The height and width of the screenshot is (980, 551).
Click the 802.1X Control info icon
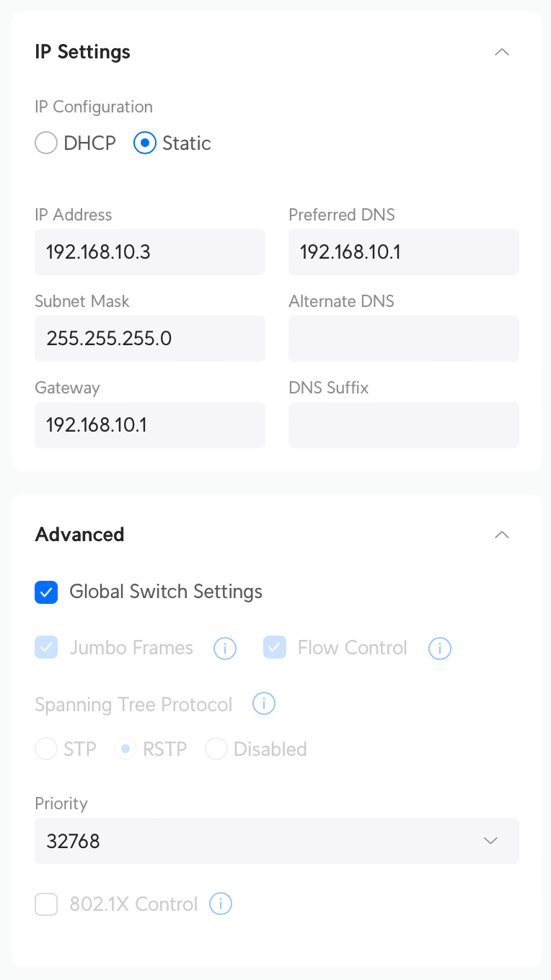(221, 904)
